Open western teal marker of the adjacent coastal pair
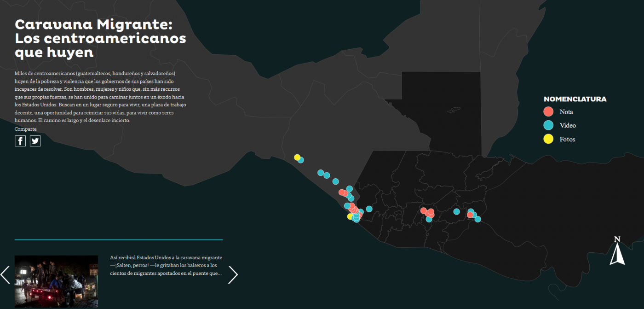 point(321,173)
